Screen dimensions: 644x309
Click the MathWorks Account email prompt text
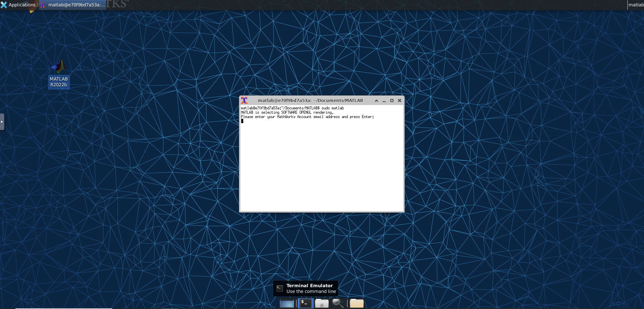(x=307, y=117)
